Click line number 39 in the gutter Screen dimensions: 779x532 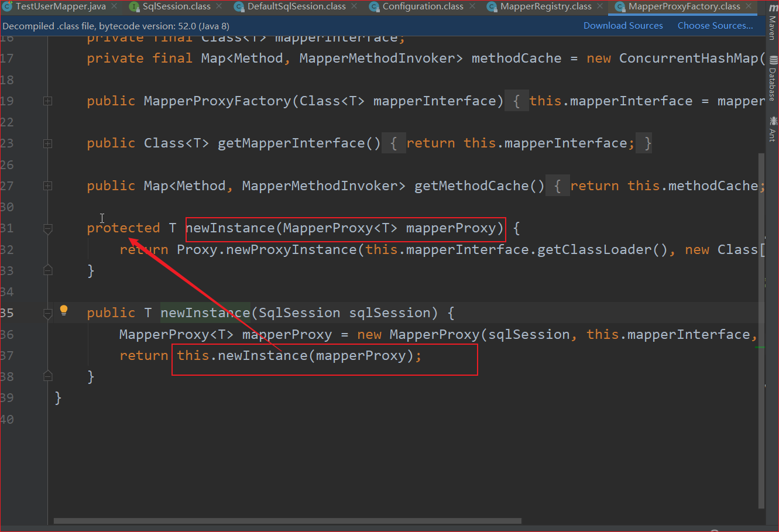7,398
